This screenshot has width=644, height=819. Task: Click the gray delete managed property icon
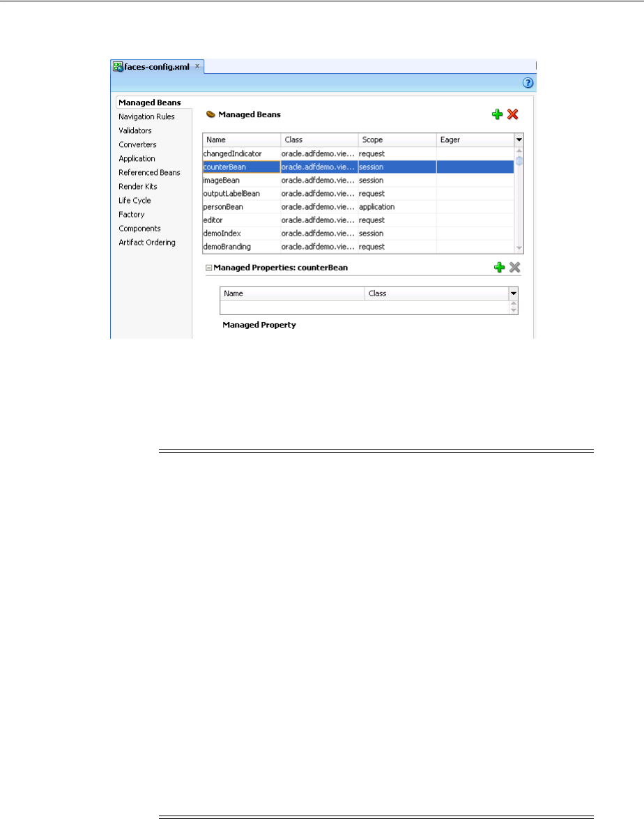515,268
